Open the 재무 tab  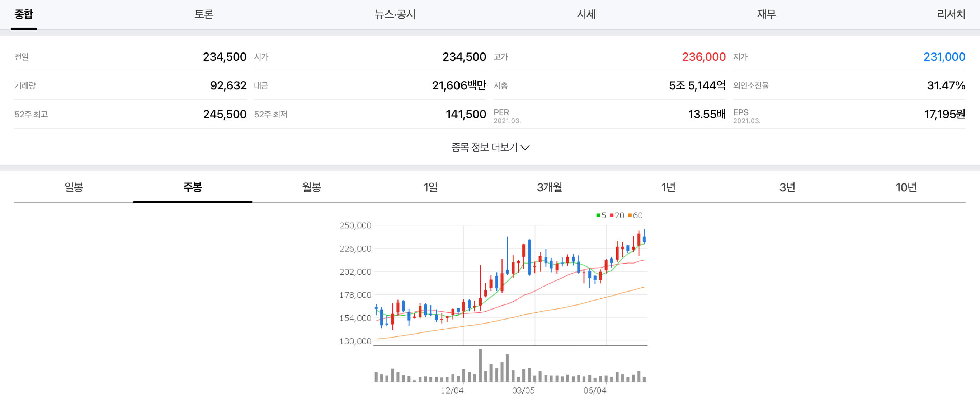click(x=766, y=14)
